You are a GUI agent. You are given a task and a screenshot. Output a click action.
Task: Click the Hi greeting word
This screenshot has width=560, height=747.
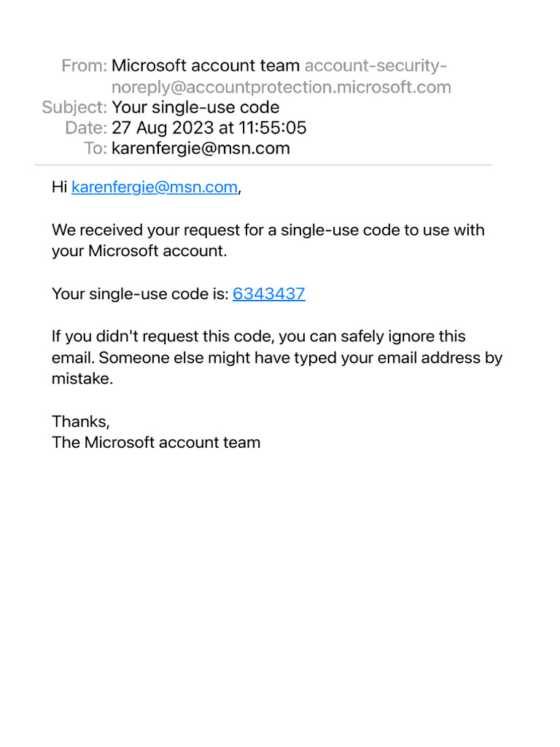[x=59, y=187]
